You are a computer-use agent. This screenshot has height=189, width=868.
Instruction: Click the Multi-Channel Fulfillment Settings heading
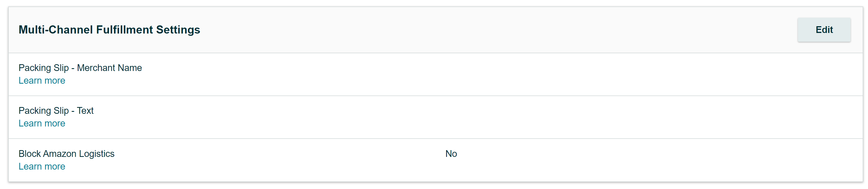[x=109, y=30]
